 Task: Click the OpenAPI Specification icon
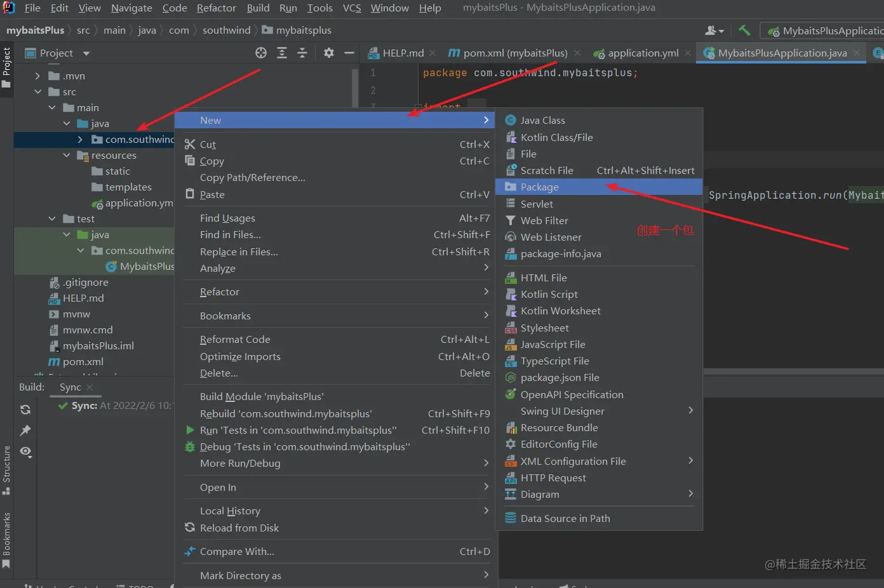pyautogui.click(x=510, y=394)
